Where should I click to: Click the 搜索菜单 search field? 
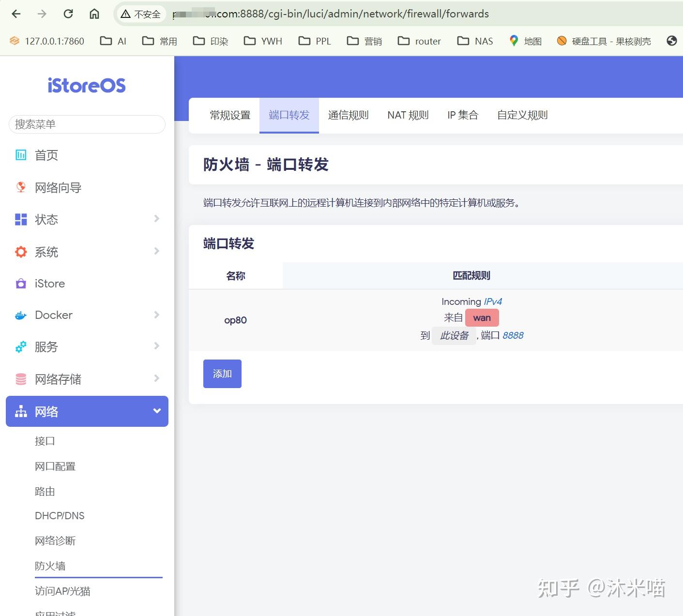point(87,124)
